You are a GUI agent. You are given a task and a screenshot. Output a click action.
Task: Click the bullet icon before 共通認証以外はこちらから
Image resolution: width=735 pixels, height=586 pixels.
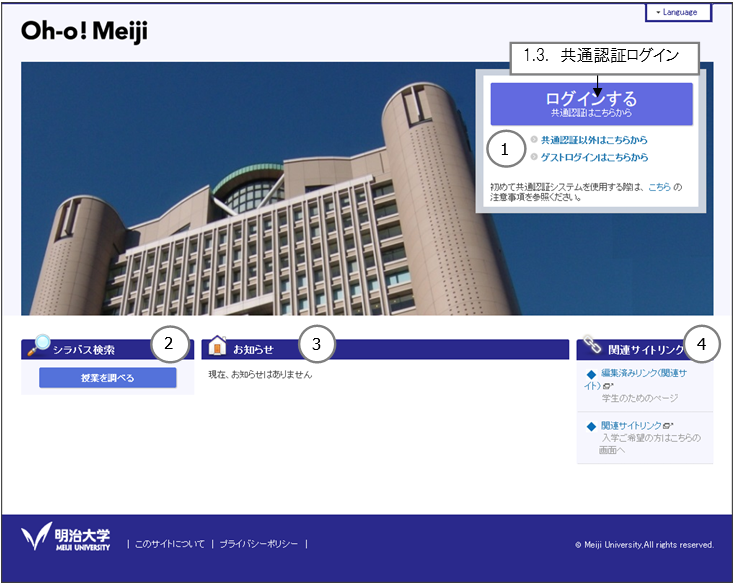534,139
